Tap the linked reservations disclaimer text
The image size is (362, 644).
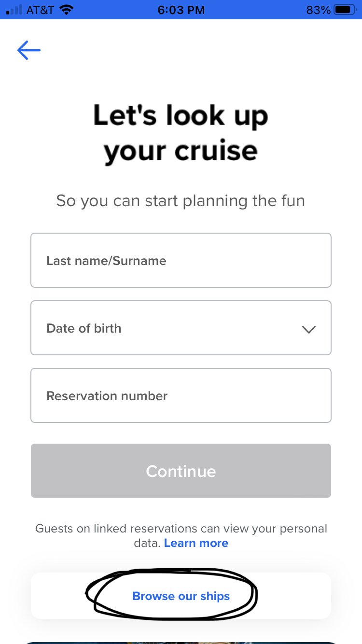click(181, 529)
